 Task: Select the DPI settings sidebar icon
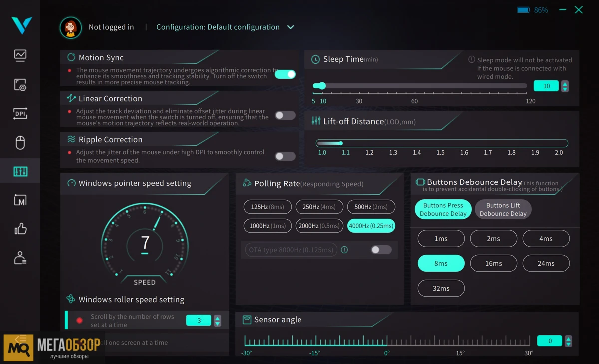(x=20, y=114)
